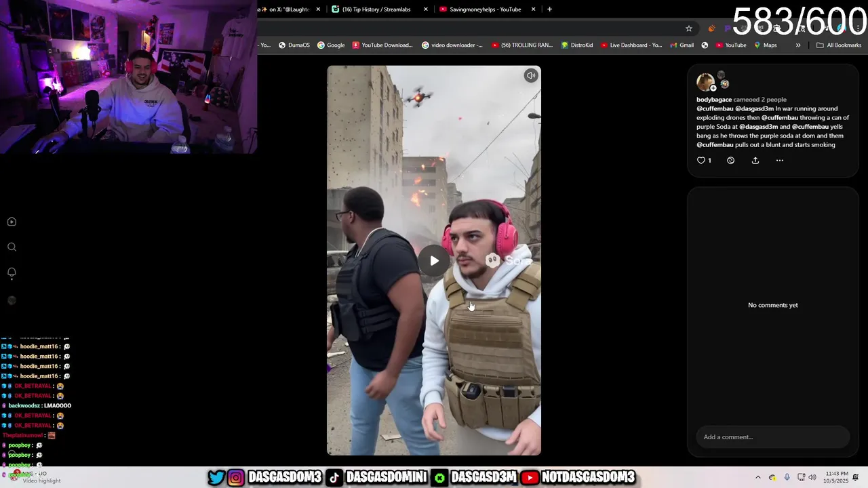Click Video highlight label at bottom-left

(x=41, y=481)
